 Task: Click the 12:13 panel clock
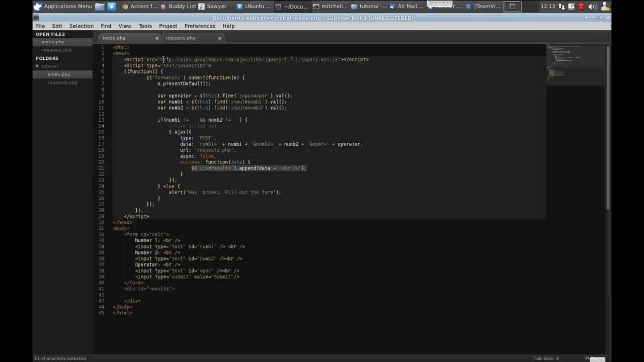tap(548, 6)
